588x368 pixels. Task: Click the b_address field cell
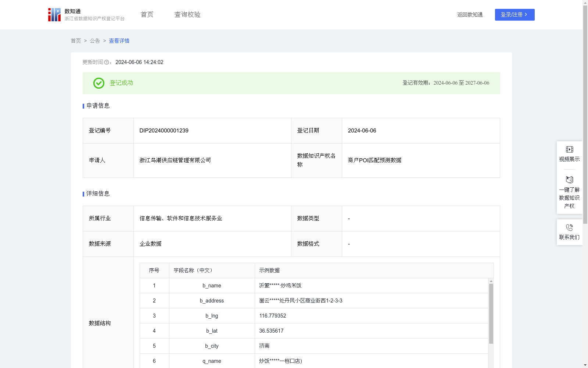(212, 301)
